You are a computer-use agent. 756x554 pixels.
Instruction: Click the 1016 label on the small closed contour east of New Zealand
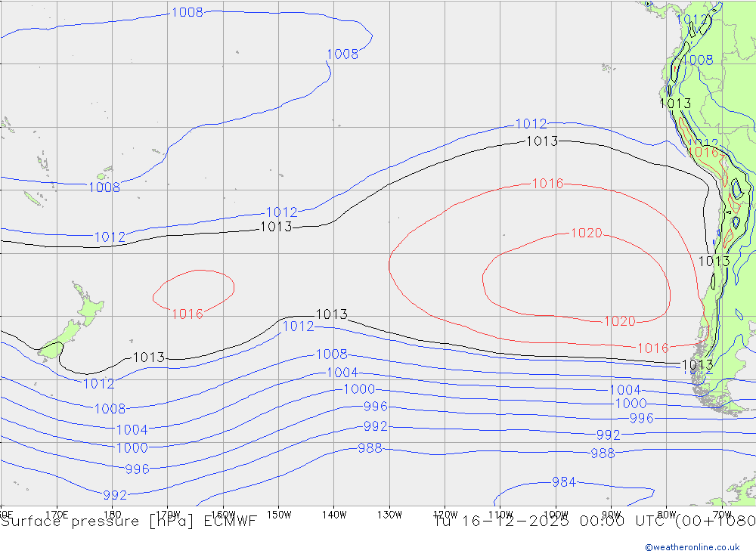click(x=187, y=314)
